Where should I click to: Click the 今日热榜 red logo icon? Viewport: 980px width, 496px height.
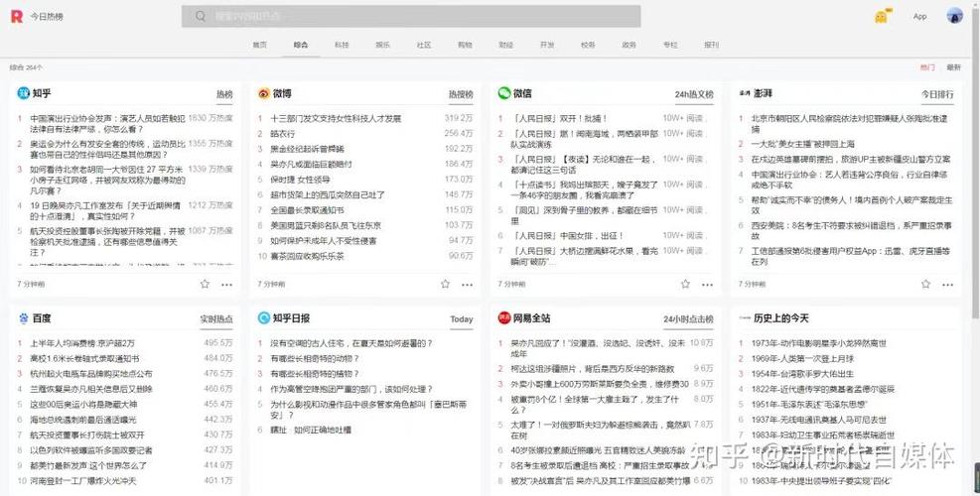(16, 16)
